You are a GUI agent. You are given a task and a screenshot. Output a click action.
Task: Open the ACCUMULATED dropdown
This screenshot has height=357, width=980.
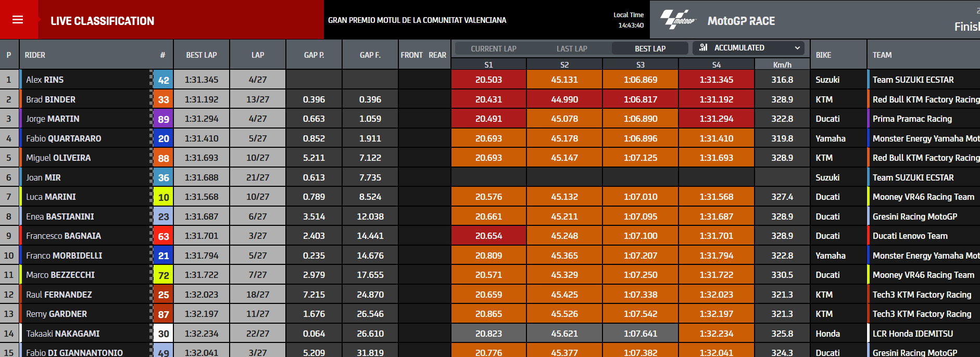pos(748,48)
